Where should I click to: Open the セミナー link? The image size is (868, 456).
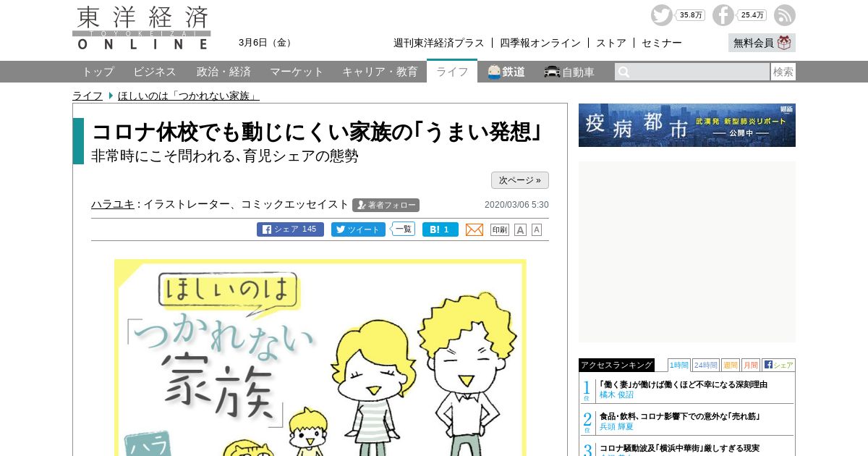(662, 43)
